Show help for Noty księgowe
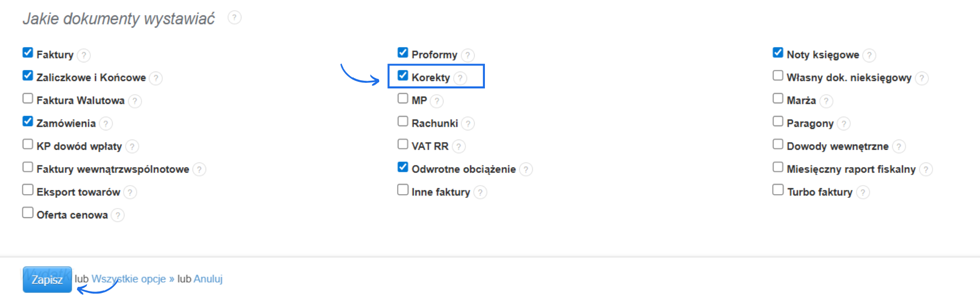The height and width of the screenshot is (298, 980). pos(869,55)
